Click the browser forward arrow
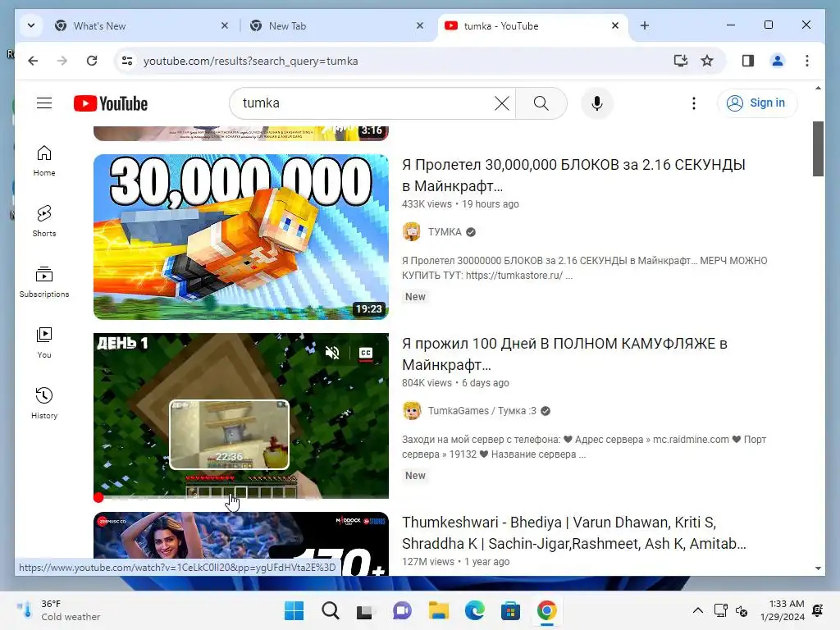This screenshot has width=840, height=630. click(62, 61)
